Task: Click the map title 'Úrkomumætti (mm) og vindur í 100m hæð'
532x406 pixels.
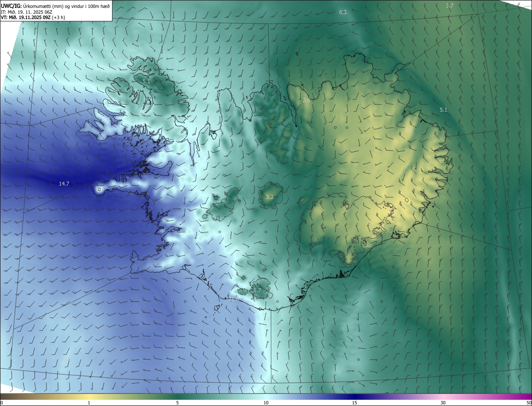Action: click(66, 6)
